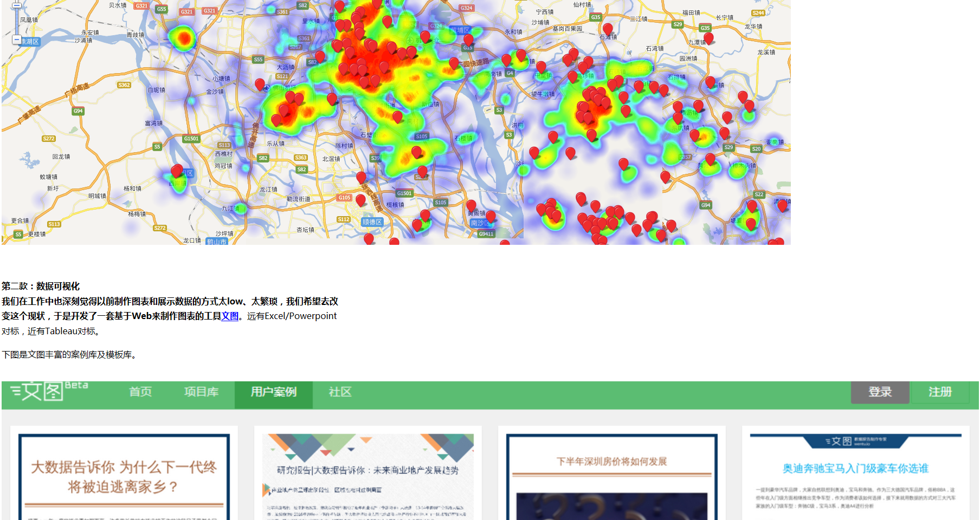Click the 第二款：数据可视化 heading
The width and height of the screenshot is (980, 520).
point(41,287)
